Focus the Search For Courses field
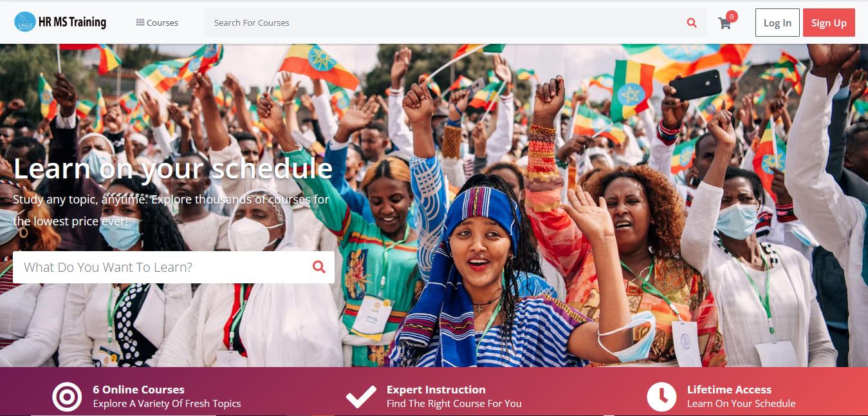This screenshot has height=416, width=868. click(x=445, y=23)
